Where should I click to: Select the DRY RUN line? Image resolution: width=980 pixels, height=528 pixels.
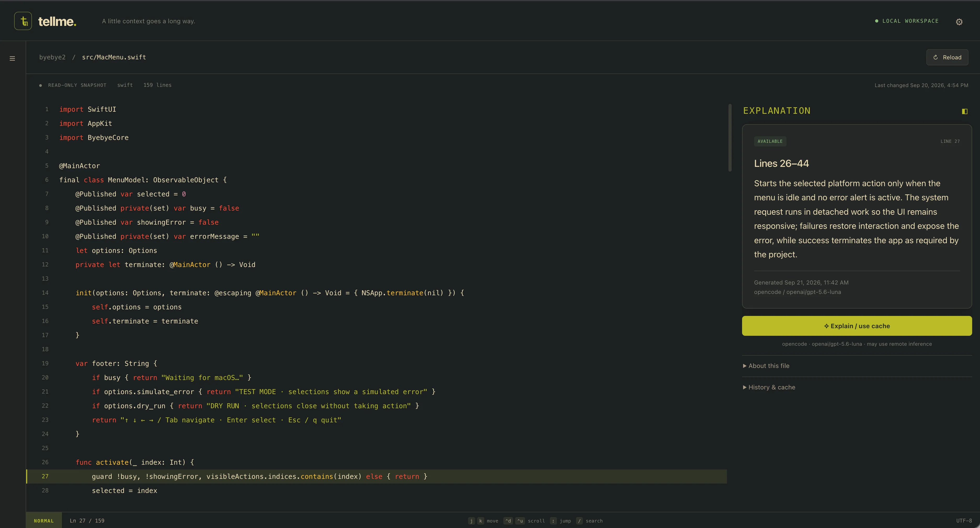(377, 406)
